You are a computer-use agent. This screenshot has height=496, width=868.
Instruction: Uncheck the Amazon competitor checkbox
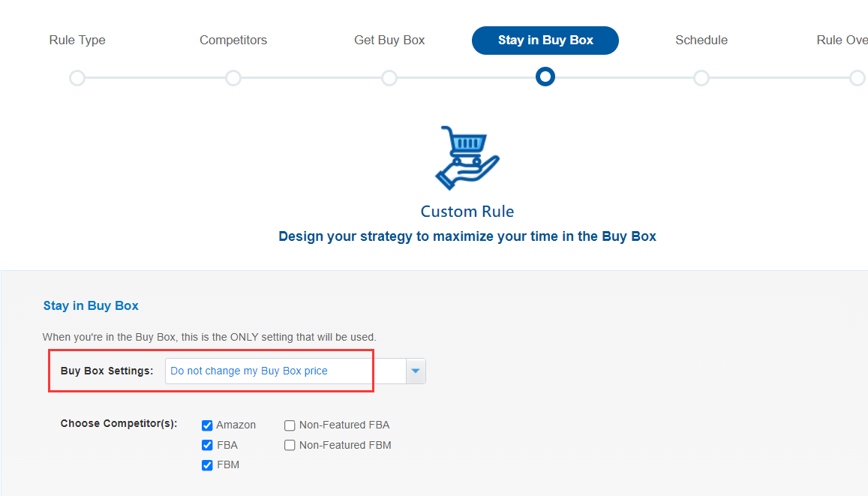(x=207, y=425)
